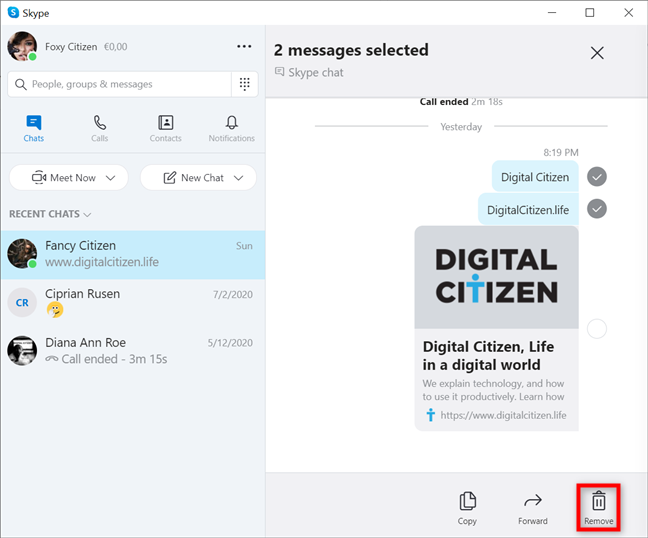Open the Contacts tab

165,129
